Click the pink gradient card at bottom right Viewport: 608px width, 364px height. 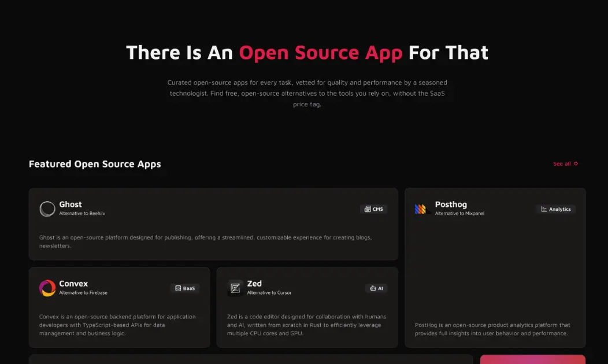pyautogui.click(x=532, y=359)
